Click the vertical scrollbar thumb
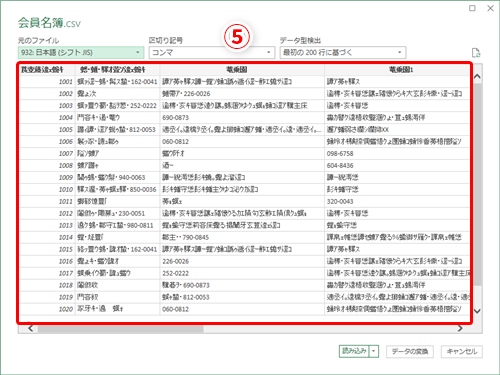The image size is (500, 375). pos(477,184)
